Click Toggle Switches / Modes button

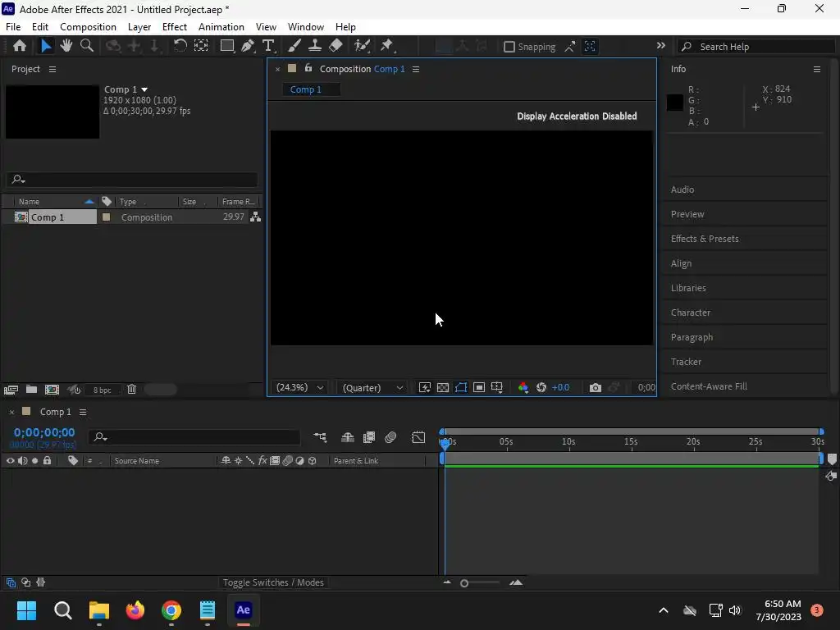point(273,582)
